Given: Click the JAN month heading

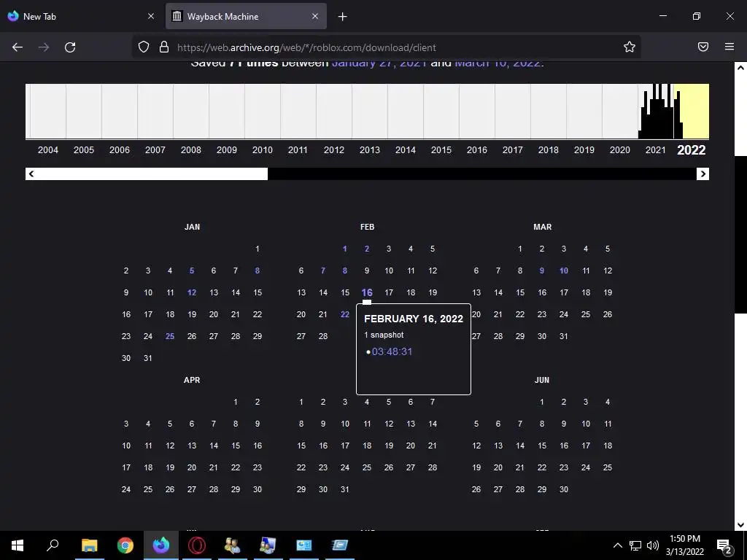Looking at the screenshot, I should click(x=192, y=227).
